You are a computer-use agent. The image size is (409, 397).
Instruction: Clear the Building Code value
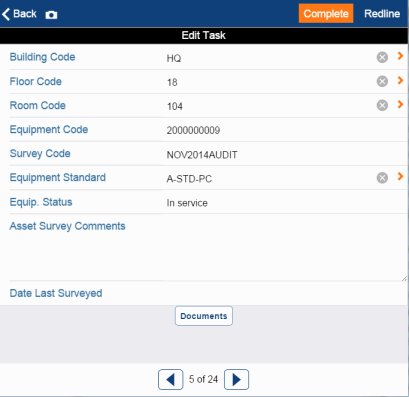382,57
